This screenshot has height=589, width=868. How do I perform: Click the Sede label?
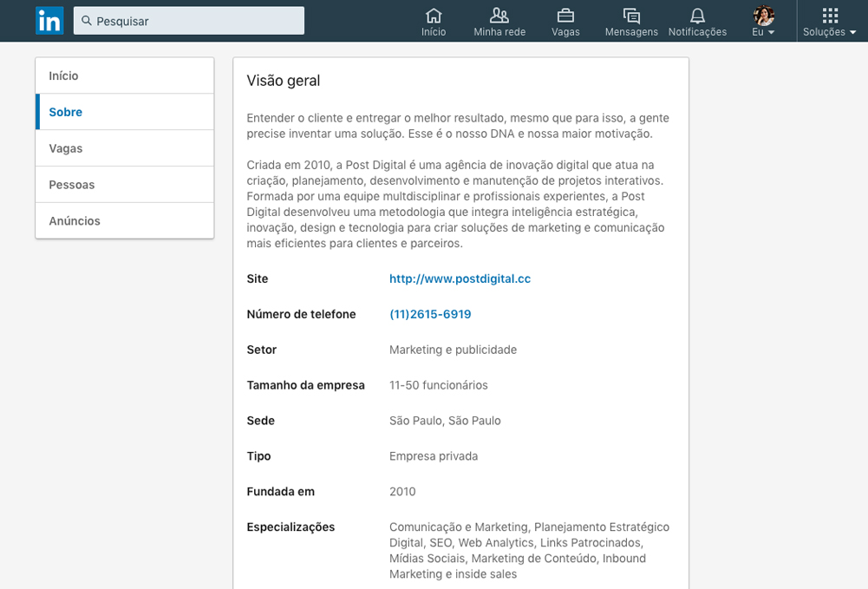click(261, 421)
